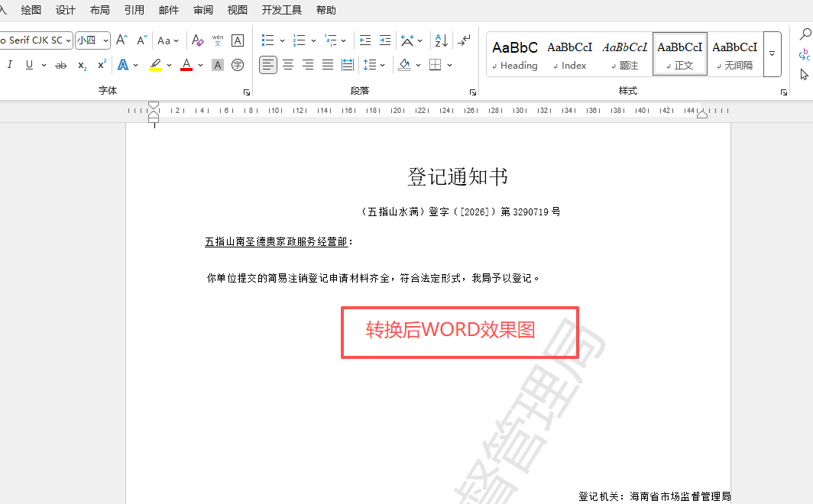Expand highlight color dropdown arrow

169,65
